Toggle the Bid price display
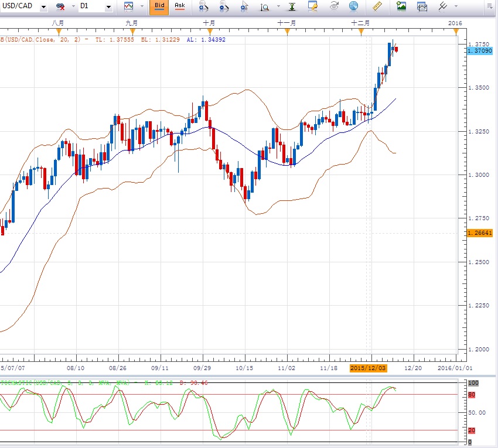Screen dimensions: 498x448 click(x=159, y=7)
